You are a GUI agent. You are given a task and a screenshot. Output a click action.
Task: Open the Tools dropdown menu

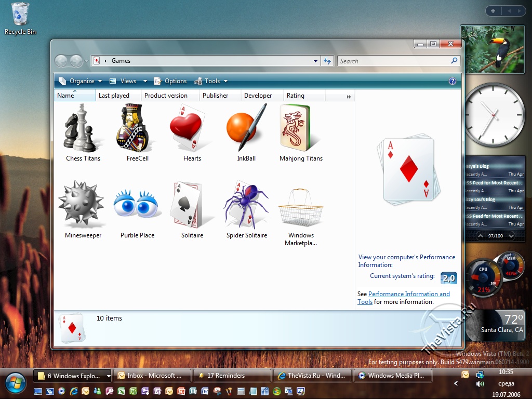click(211, 81)
